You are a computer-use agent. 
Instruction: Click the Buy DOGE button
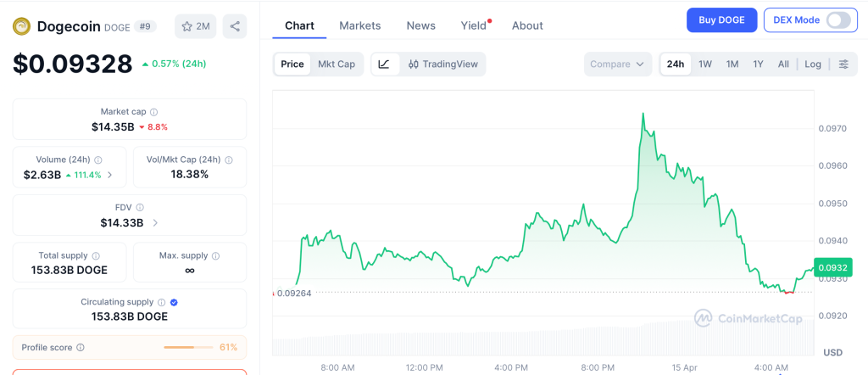(721, 20)
